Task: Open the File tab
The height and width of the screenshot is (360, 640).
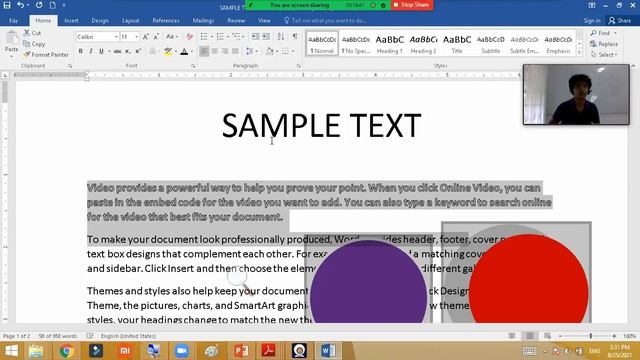Action: tap(13, 20)
